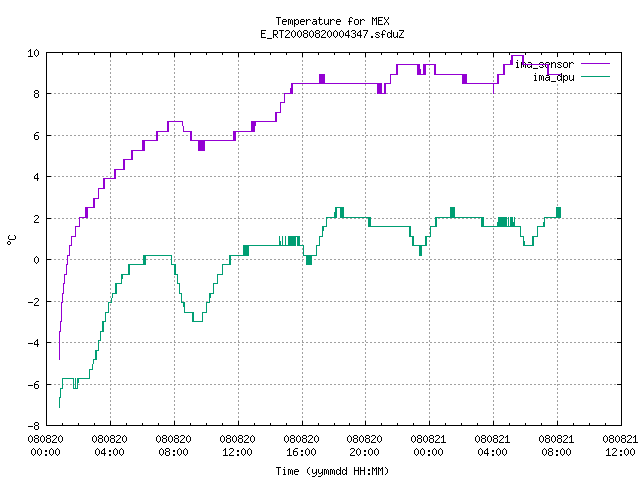Click the 'ima_dpu' legend label
This screenshot has width=640, height=480.
pos(553,77)
